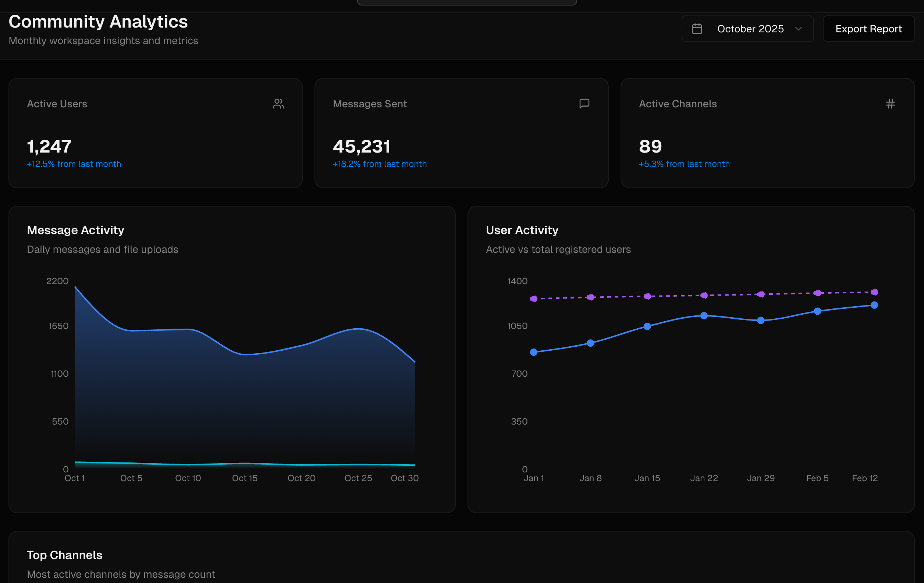Click the calendar icon beside October 2025
The image size is (924, 583).
[x=697, y=29]
